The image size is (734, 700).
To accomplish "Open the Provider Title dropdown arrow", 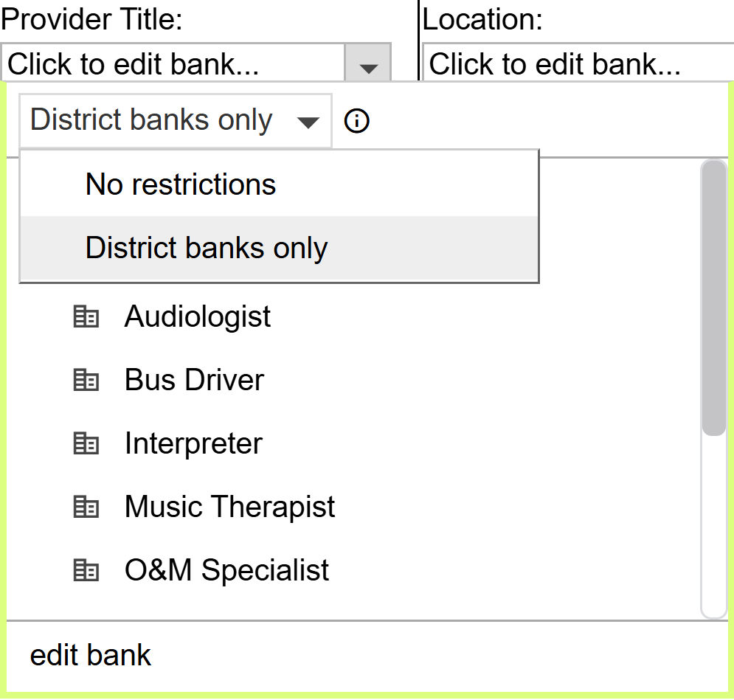I will pos(368,66).
